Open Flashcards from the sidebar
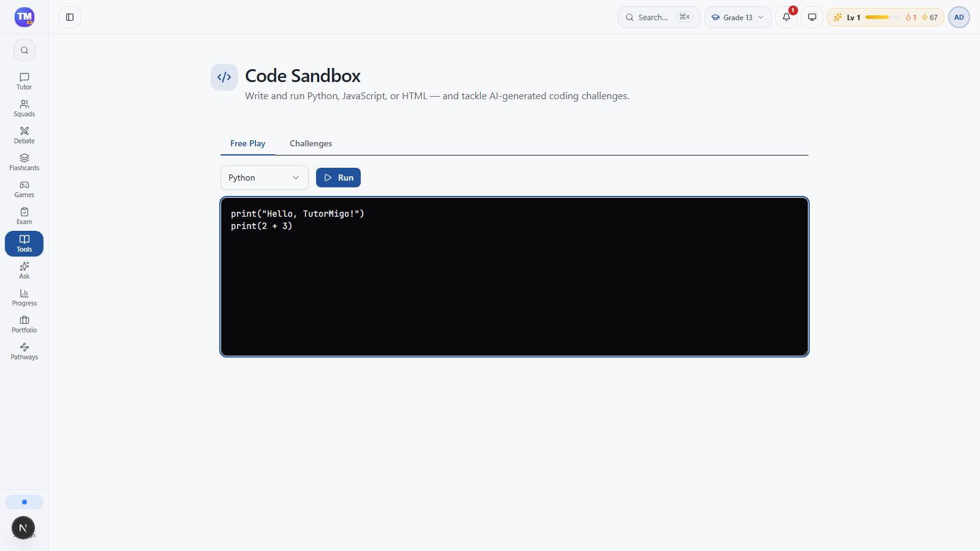Viewport: 980px width, 551px height. click(24, 162)
